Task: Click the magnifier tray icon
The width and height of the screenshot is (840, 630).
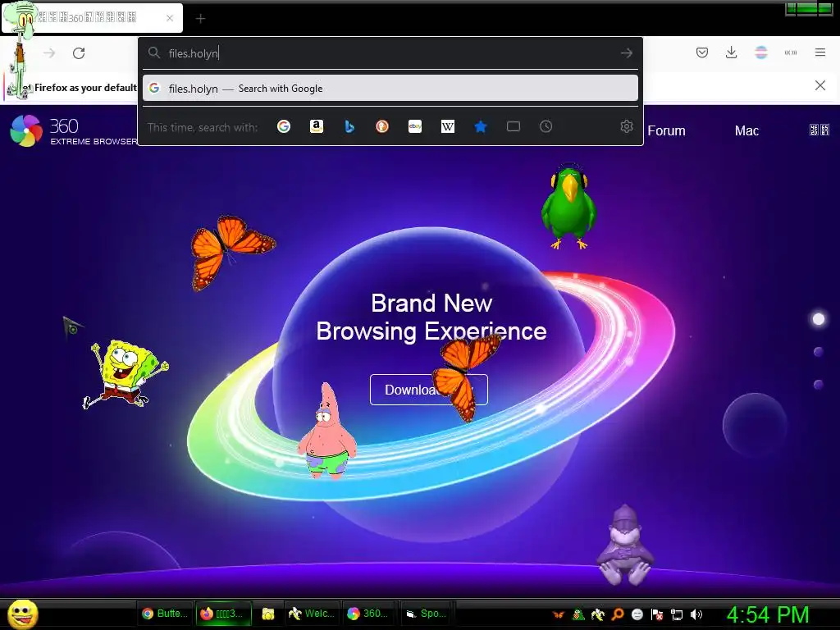Action: click(x=617, y=614)
